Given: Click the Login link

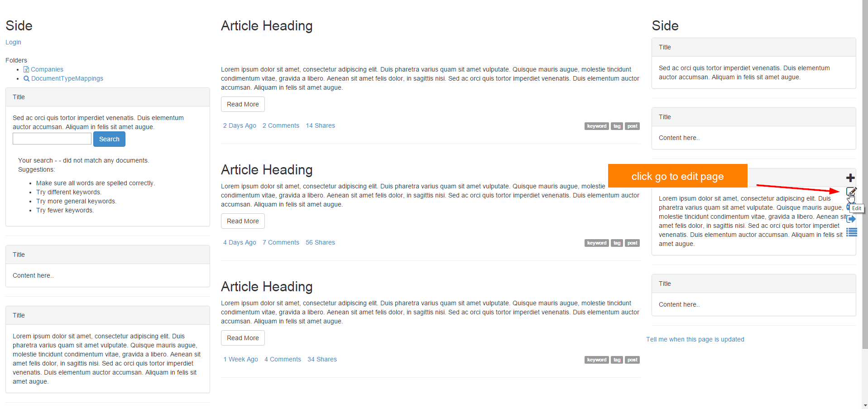Looking at the screenshot, I should coord(13,42).
